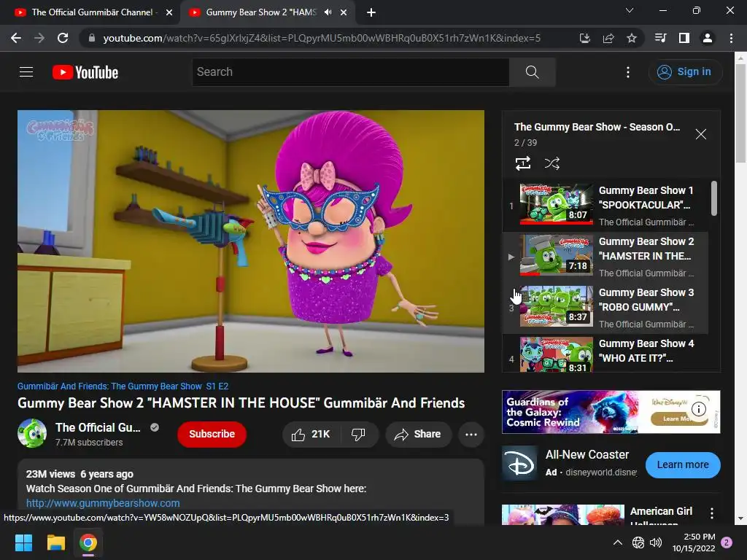Click the dislike thumbs down button
The height and width of the screenshot is (560, 747).
tap(359, 435)
